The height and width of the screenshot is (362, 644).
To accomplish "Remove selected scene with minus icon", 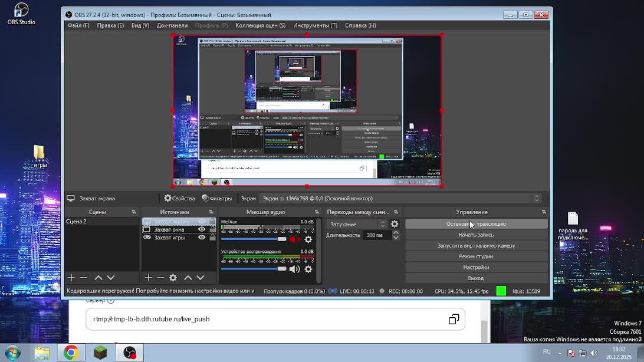I will (x=84, y=278).
